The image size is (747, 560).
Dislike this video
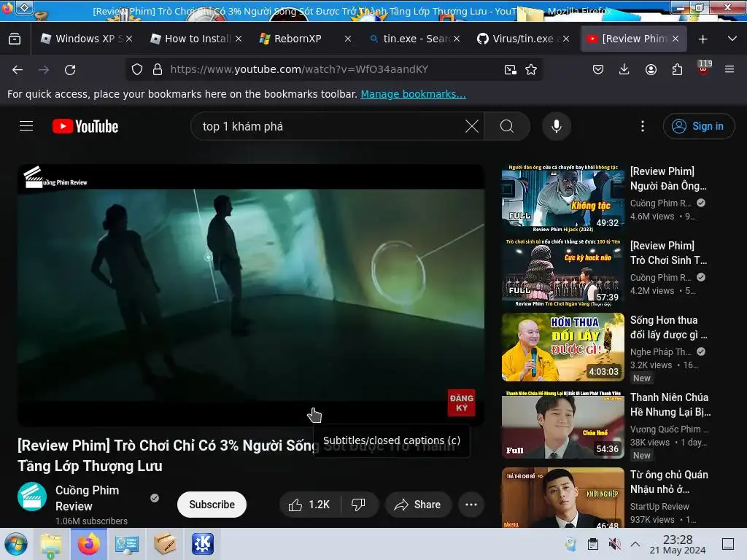[359, 505]
